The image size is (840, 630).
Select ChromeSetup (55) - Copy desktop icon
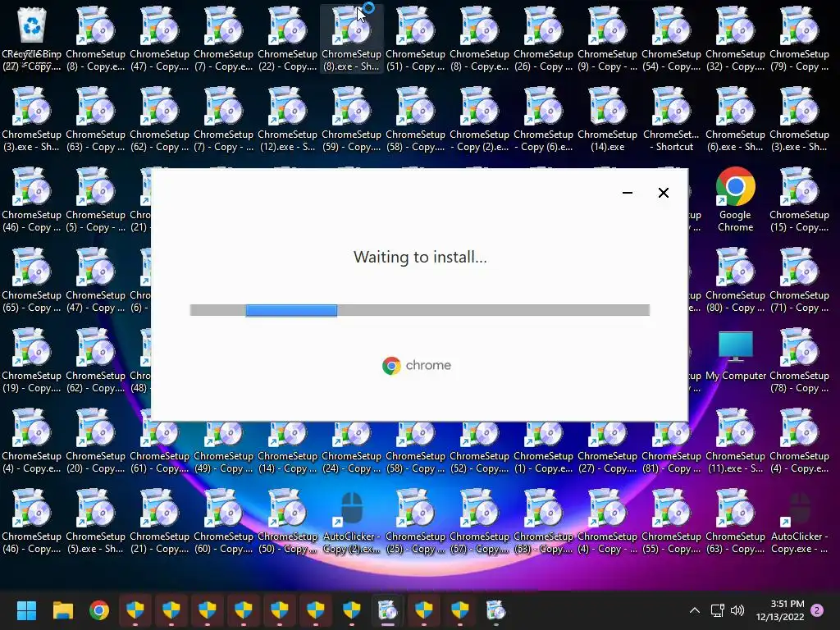click(x=671, y=521)
